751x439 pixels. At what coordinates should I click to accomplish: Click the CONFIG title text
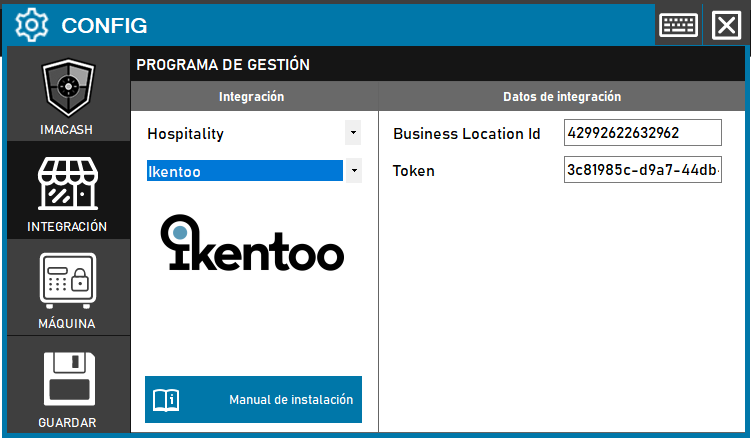(104, 25)
